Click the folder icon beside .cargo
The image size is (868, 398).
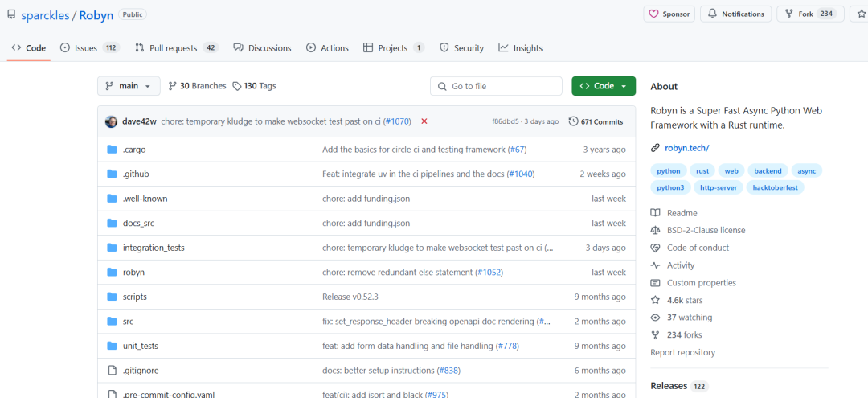[113, 150]
